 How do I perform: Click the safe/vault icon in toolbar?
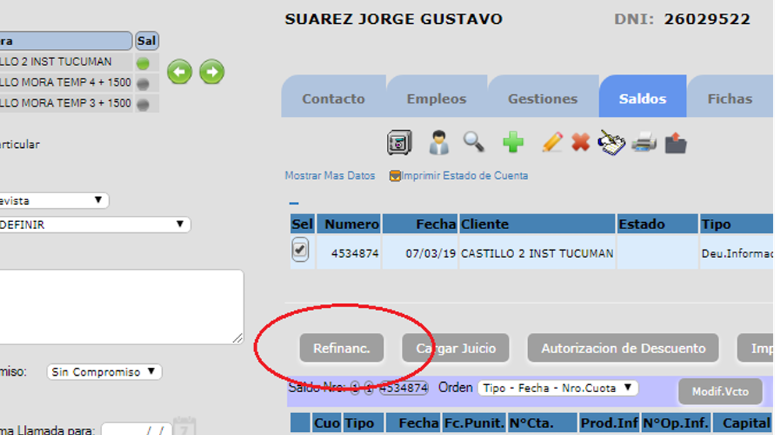click(x=400, y=143)
